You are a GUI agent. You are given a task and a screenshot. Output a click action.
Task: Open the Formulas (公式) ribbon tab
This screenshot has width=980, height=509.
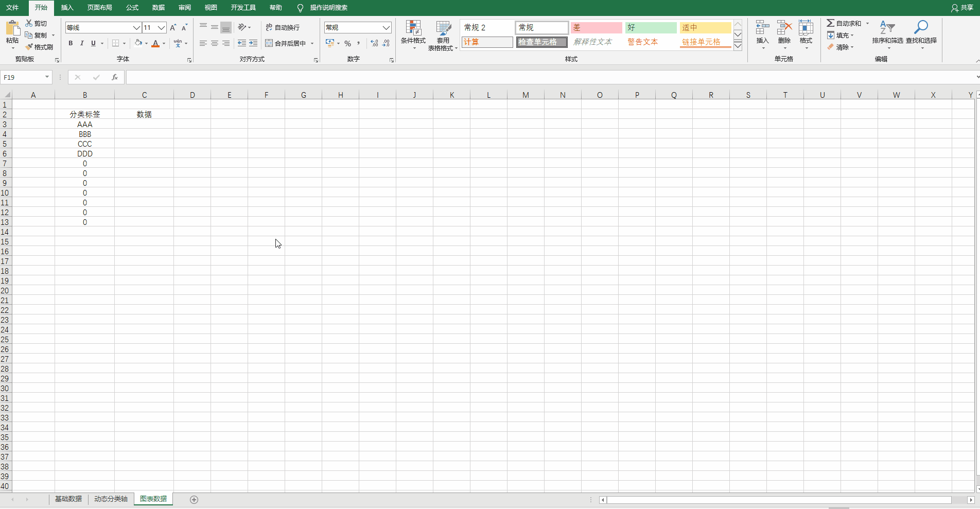[x=132, y=8]
